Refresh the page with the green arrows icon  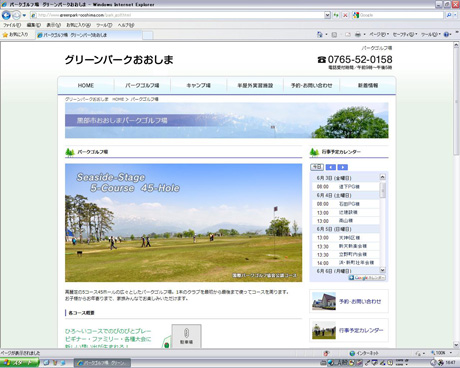[x=336, y=15]
